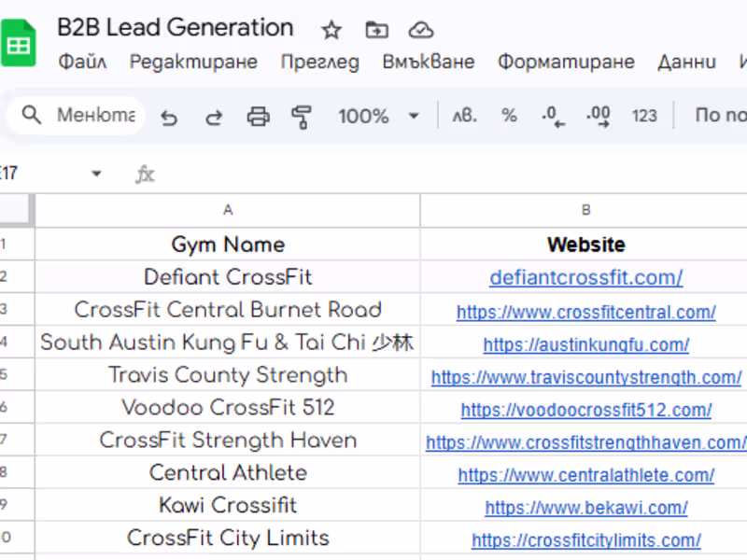
Task: Open the move to folder icon
Action: point(376,30)
